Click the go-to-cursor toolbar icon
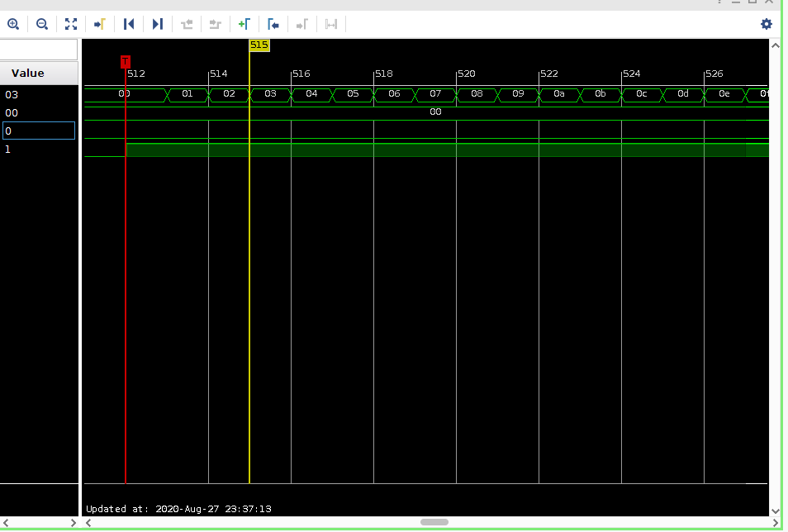This screenshot has height=532, width=788. click(x=100, y=24)
